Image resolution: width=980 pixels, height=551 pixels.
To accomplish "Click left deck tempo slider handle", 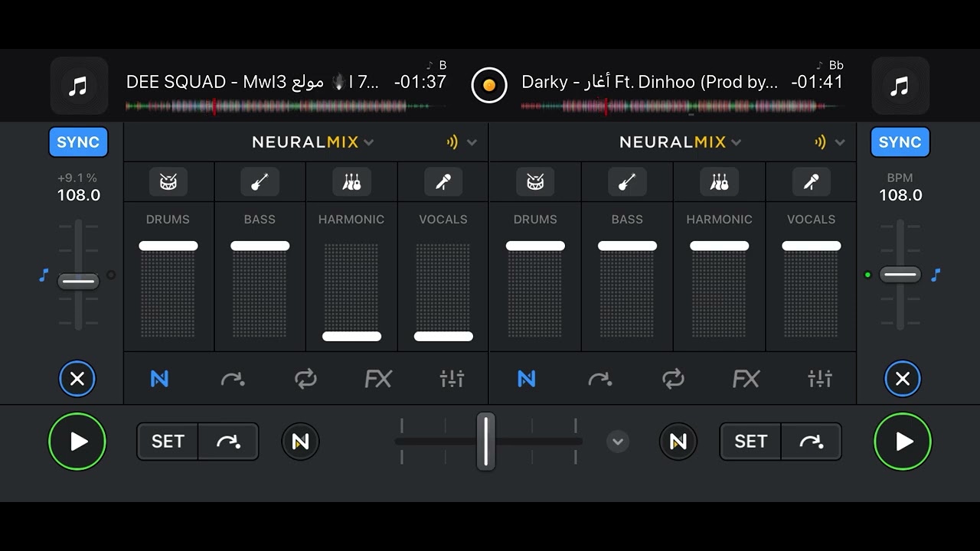I will (x=78, y=282).
